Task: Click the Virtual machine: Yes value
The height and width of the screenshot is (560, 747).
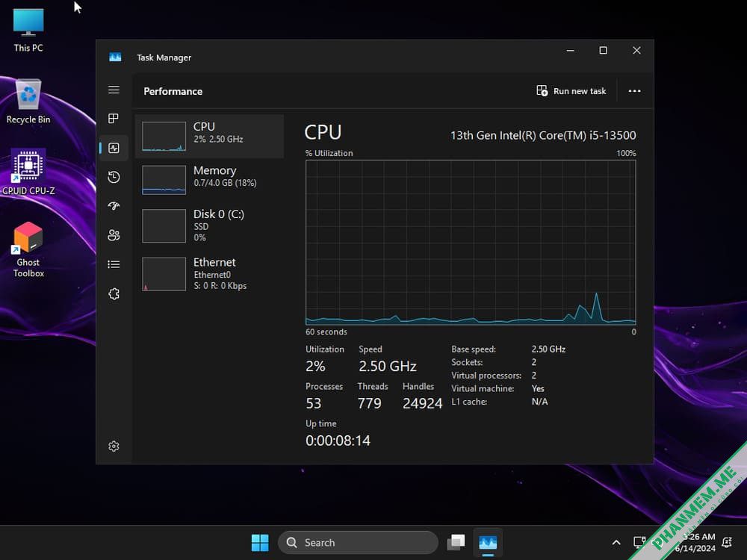Action: point(538,388)
